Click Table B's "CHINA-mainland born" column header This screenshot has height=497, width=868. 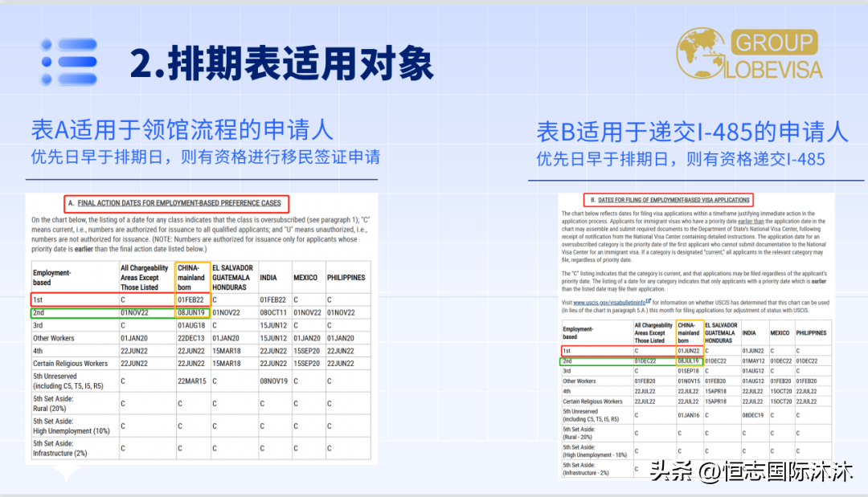pos(689,333)
